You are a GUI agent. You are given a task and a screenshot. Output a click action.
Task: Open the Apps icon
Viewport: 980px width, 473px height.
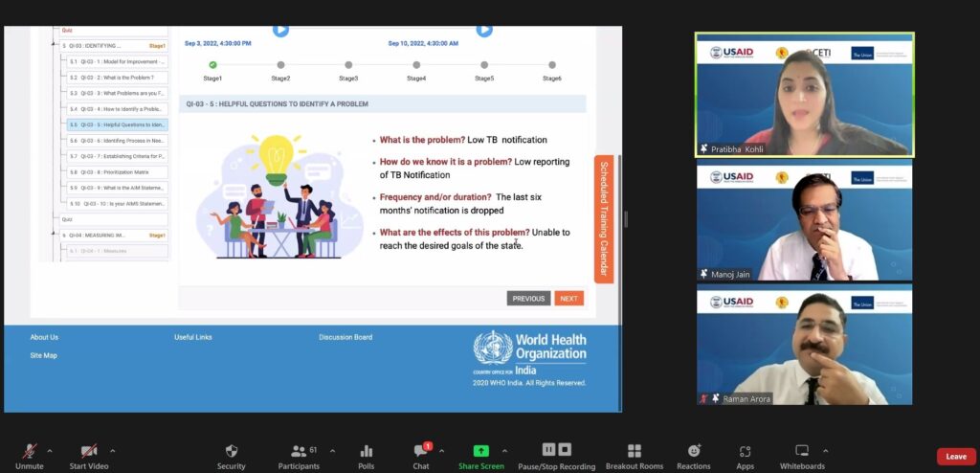coord(745,450)
